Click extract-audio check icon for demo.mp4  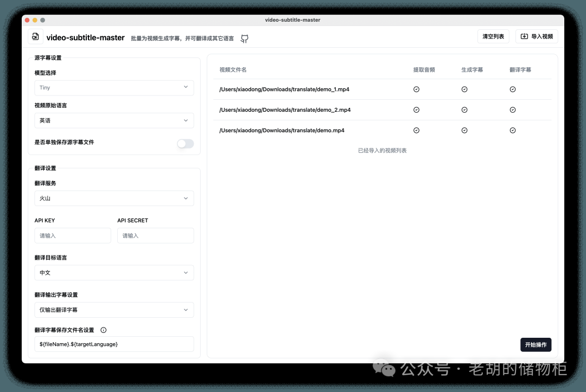pyautogui.click(x=416, y=130)
